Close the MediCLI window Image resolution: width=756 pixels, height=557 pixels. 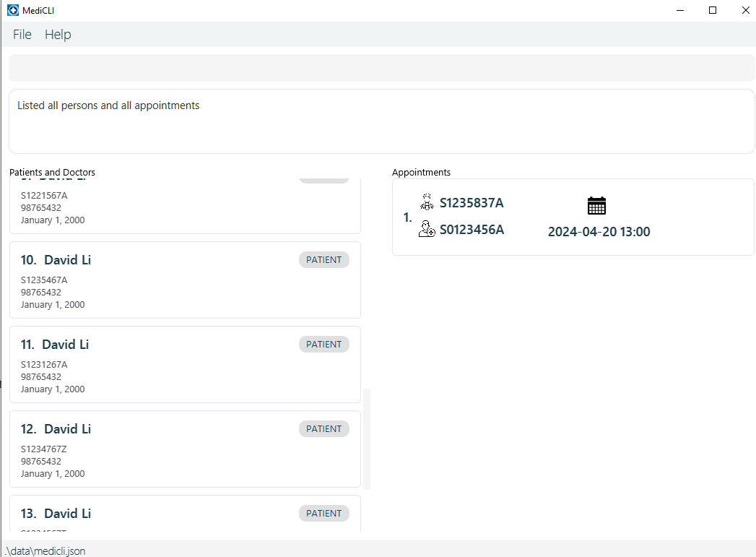click(x=745, y=10)
